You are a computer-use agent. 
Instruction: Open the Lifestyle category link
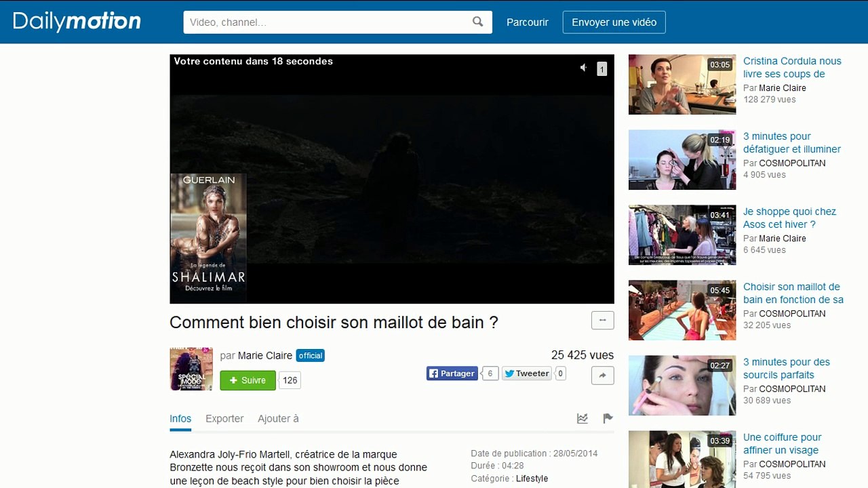pos(532,479)
